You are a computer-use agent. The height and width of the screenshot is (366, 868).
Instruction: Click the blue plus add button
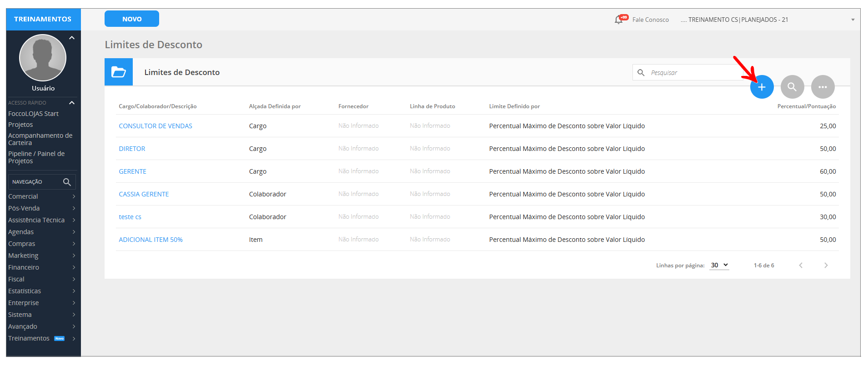pyautogui.click(x=762, y=87)
